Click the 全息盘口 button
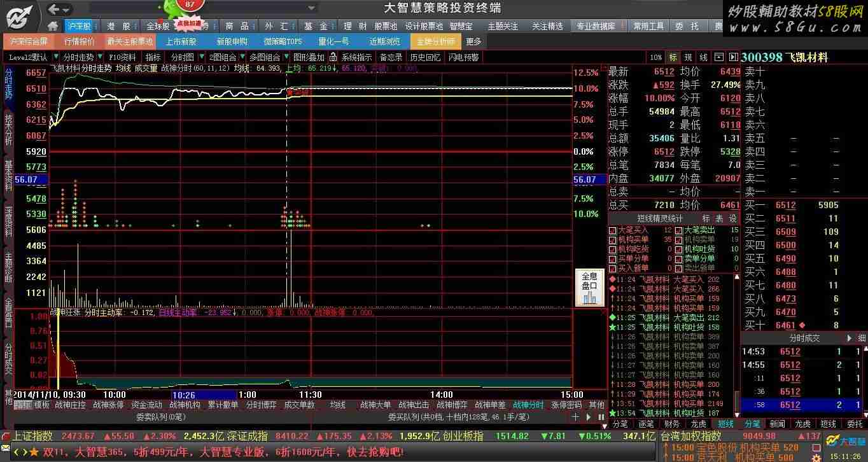The image size is (868, 462). pos(590,288)
